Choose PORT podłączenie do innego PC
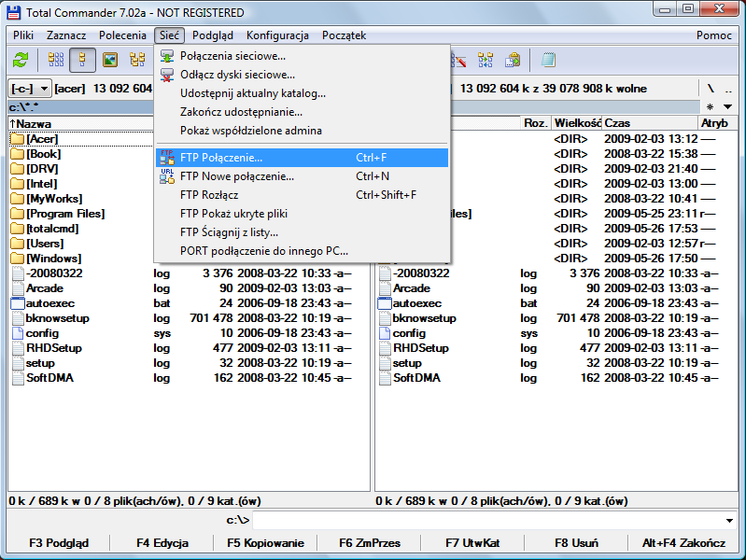The height and width of the screenshot is (560, 746). tap(302, 251)
